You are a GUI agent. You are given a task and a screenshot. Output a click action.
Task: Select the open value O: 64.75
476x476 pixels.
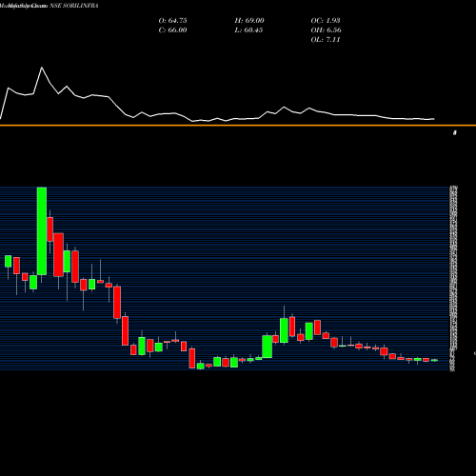[172, 20]
